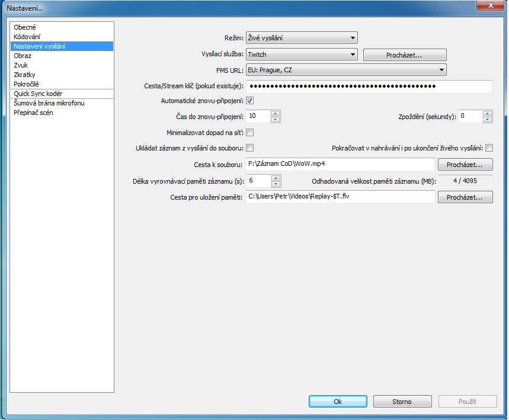Viewport: 509px width, 420px height.
Task: Click the Cesta k souboru path field
Action: click(340, 164)
